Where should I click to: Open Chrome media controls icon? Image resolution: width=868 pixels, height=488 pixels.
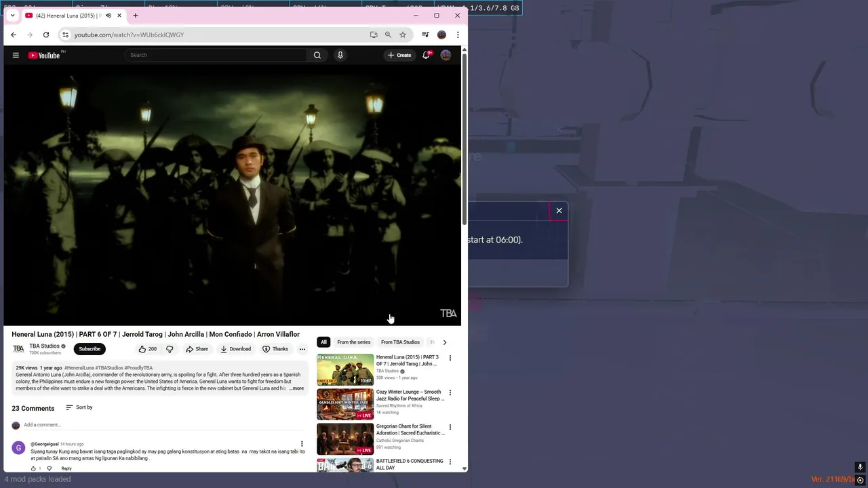coord(425,35)
